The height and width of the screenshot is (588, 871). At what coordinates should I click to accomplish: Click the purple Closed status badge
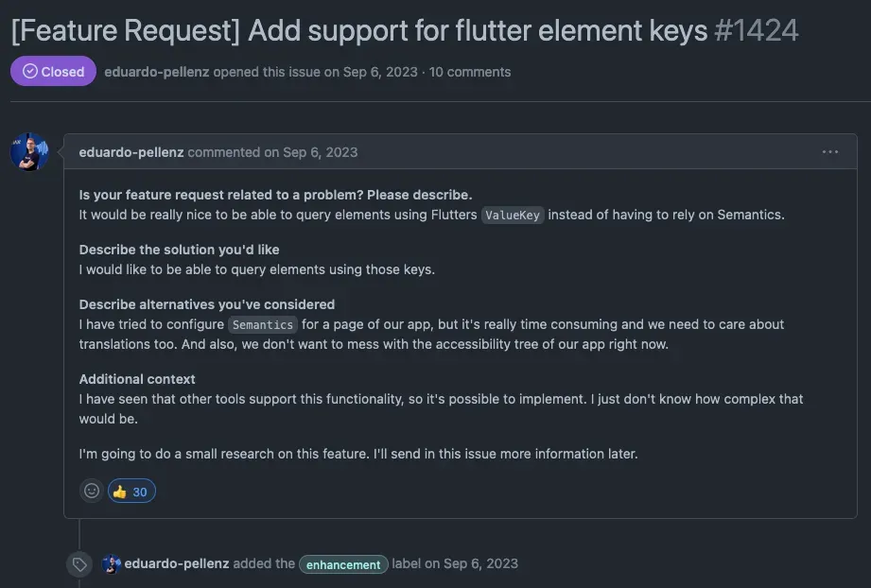tap(53, 72)
